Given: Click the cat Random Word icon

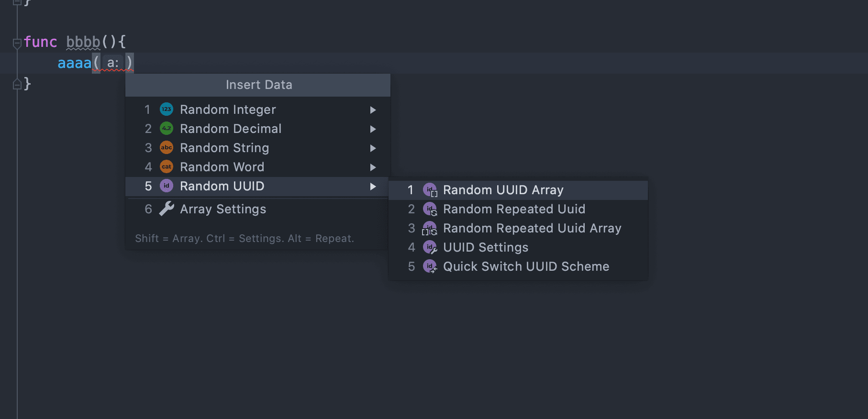Looking at the screenshot, I should [166, 167].
